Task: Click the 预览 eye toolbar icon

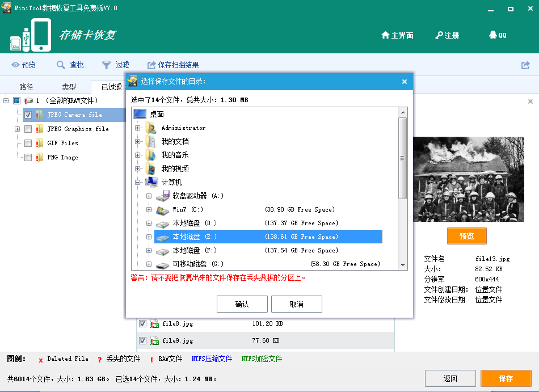Action: pyautogui.click(x=15, y=65)
